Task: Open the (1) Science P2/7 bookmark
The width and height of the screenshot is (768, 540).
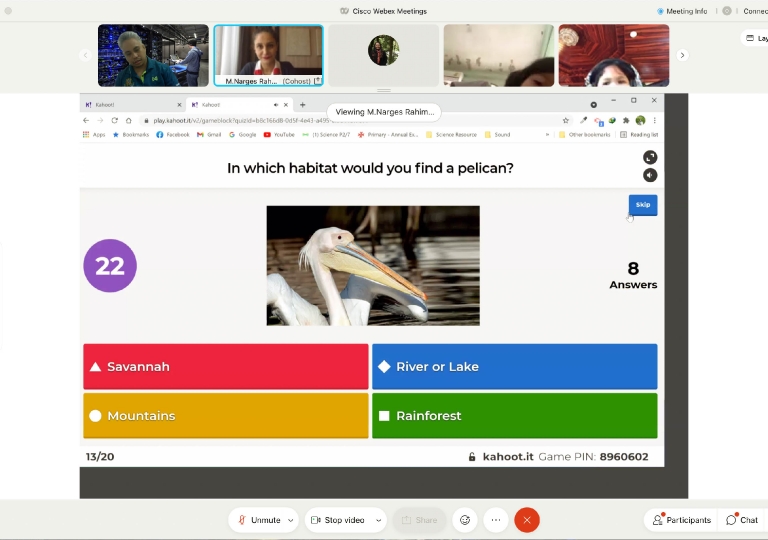Action: [326, 134]
